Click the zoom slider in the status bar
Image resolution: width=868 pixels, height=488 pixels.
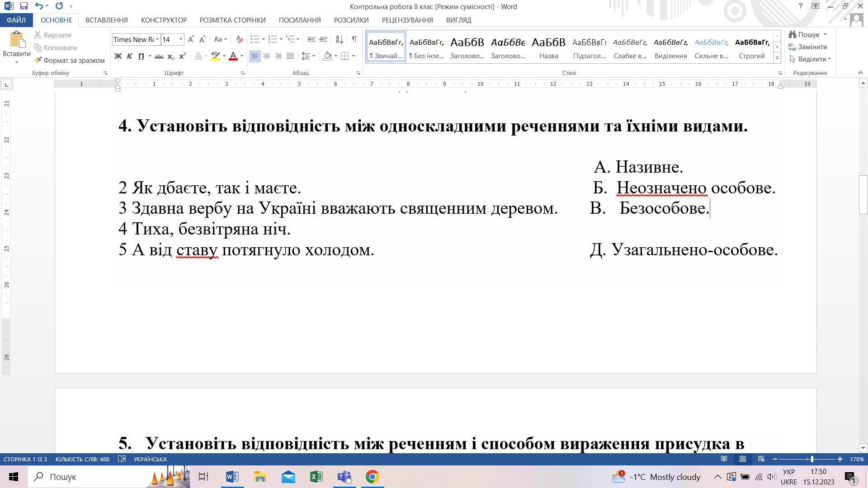tap(812, 459)
